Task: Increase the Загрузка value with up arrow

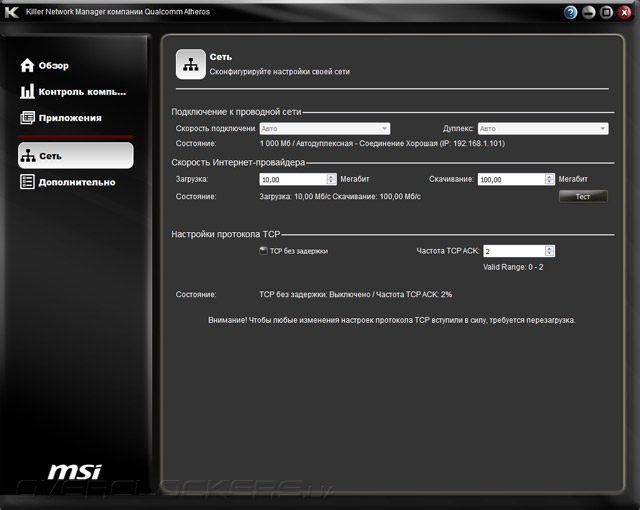Action: point(331,177)
